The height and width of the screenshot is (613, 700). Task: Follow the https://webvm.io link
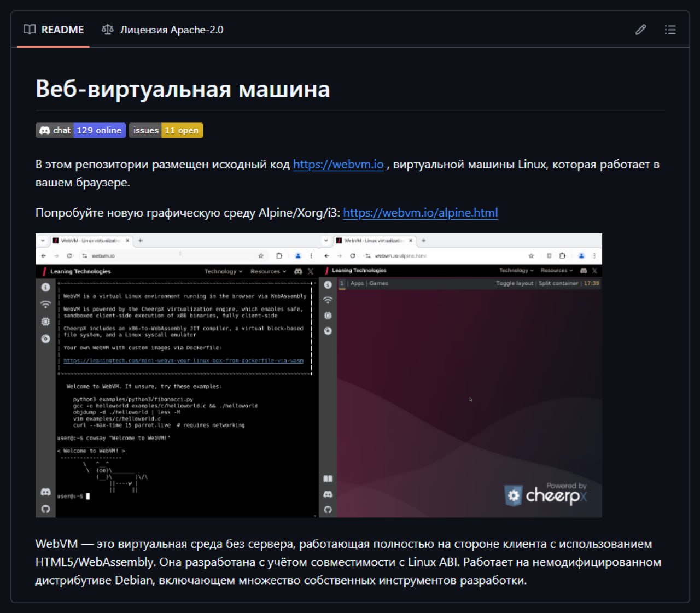click(339, 164)
